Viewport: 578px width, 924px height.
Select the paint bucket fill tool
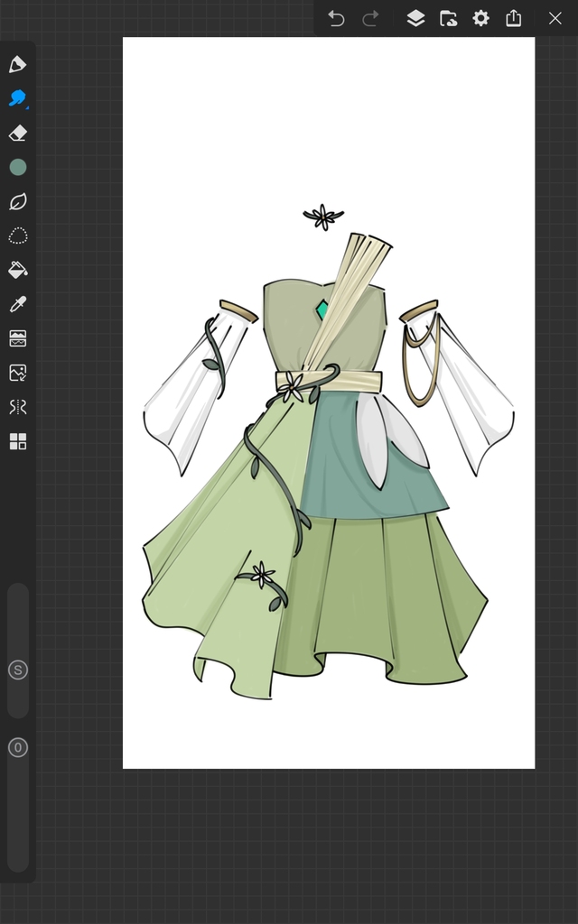[x=18, y=270]
